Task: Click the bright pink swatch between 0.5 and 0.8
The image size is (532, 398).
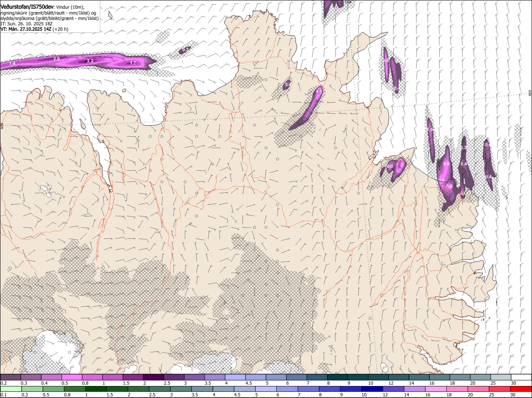Action: click(x=72, y=377)
